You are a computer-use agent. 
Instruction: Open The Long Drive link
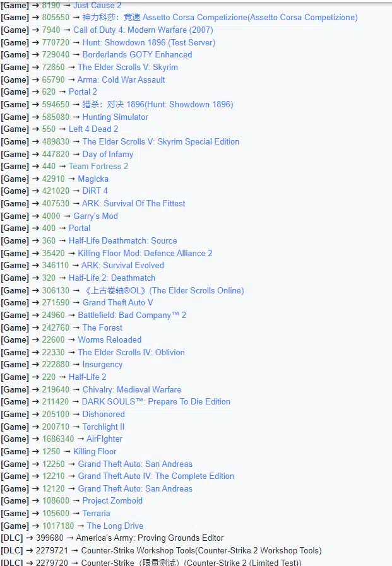[x=115, y=526]
